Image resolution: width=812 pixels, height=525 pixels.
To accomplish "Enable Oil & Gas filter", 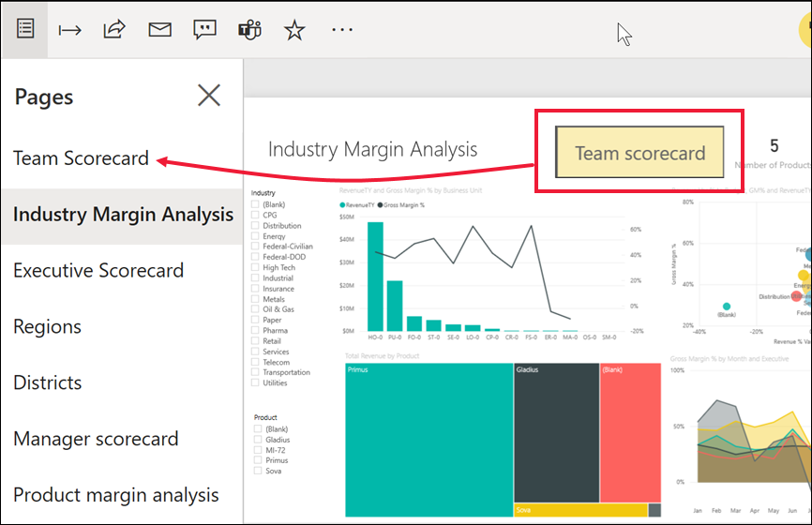I will [x=255, y=309].
